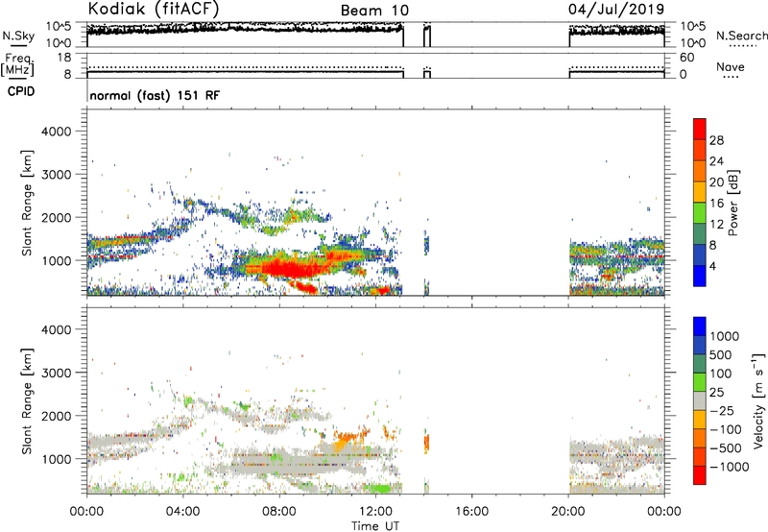Click red top of power colorbar

(700, 129)
